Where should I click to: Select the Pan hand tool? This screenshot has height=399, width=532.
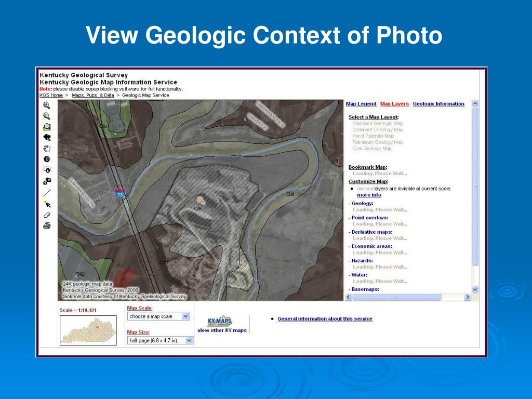(x=47, y=148)
